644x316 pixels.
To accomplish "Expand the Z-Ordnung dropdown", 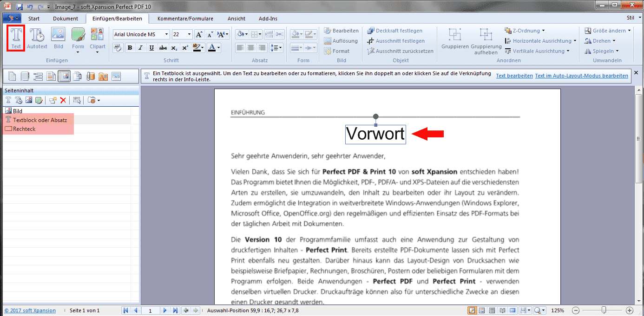I will (x=543, y=31).
